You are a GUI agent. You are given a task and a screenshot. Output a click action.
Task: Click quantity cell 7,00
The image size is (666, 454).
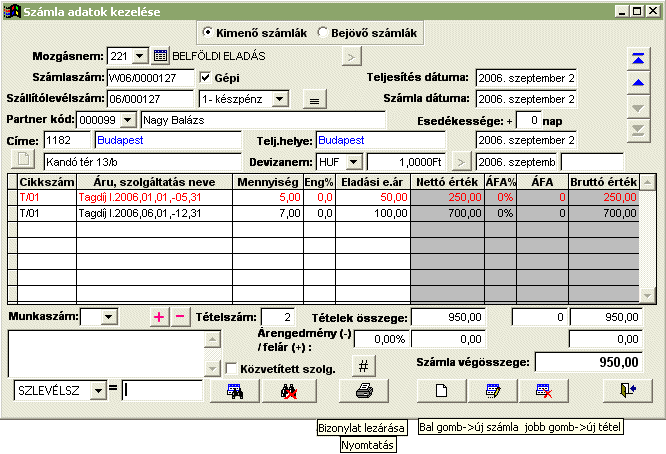tap(268, 213)
